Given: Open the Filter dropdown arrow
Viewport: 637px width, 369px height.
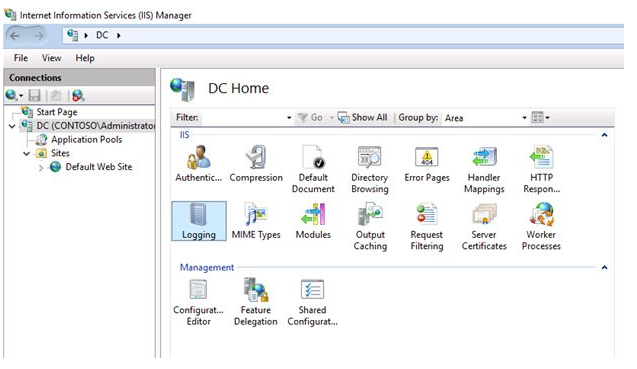Looking at the screenshot, I should tap(289, 118).
